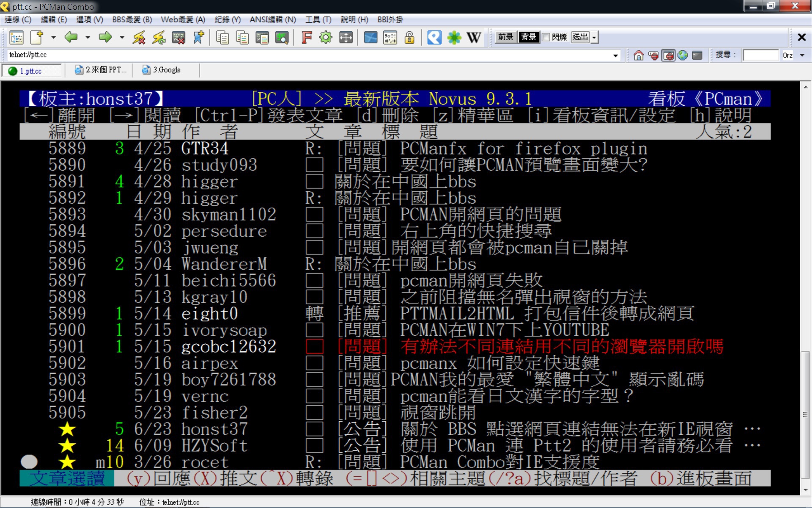Screen dimensions: 812x508
Task: Select the 背景 background color swatch
Action: point(529,37)
